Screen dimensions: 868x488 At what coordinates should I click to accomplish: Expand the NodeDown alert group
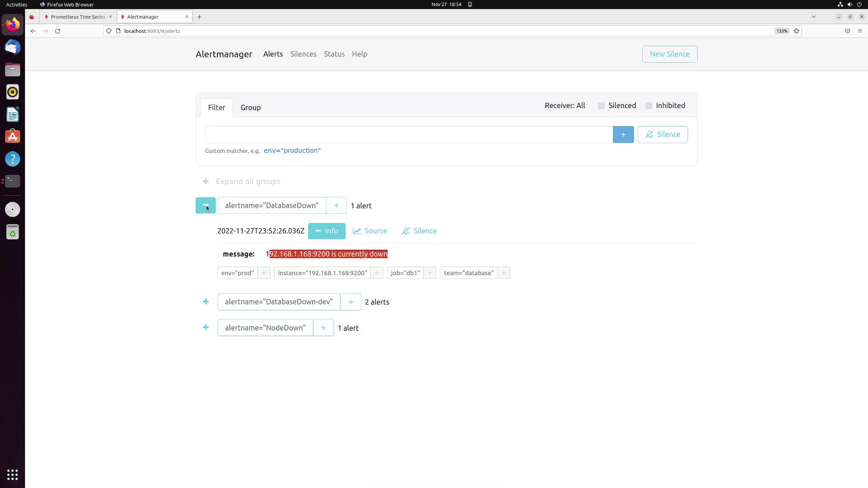[x=206, y=328]
